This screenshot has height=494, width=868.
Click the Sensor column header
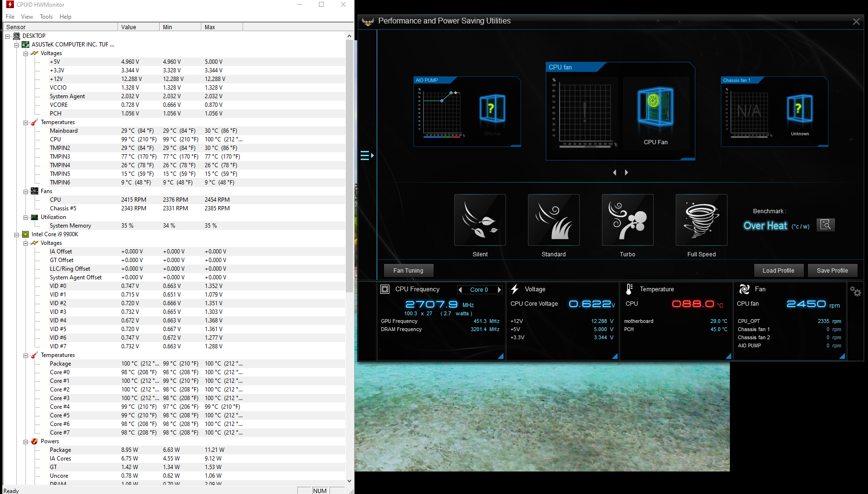tap(60, 27)
